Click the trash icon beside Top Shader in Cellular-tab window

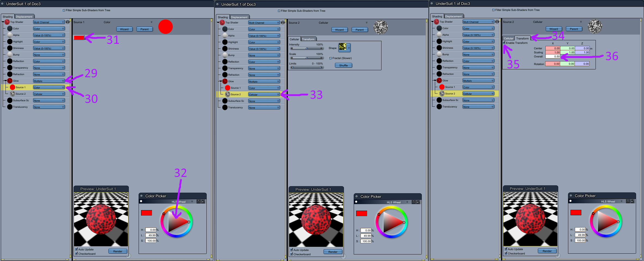click(x=283, y=22)
